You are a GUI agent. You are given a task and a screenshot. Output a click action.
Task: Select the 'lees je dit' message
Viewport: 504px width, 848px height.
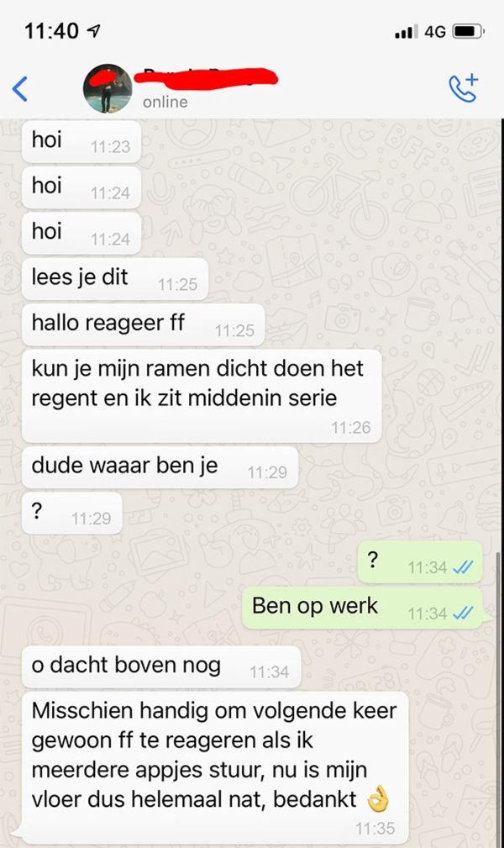click(114, 279)
